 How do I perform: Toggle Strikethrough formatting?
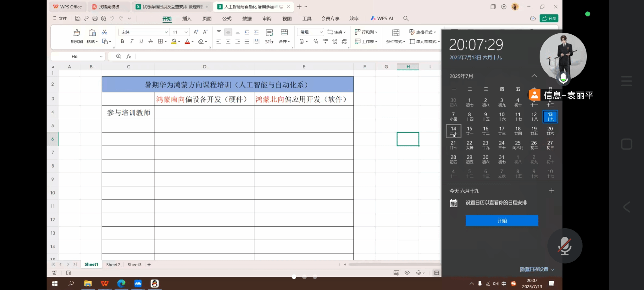(151, 41)
